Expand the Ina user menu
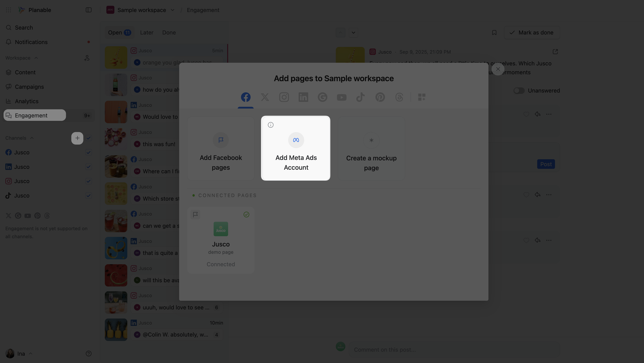Screen dimensions: 644x363 pyautogui.click(x=21, y=353)
